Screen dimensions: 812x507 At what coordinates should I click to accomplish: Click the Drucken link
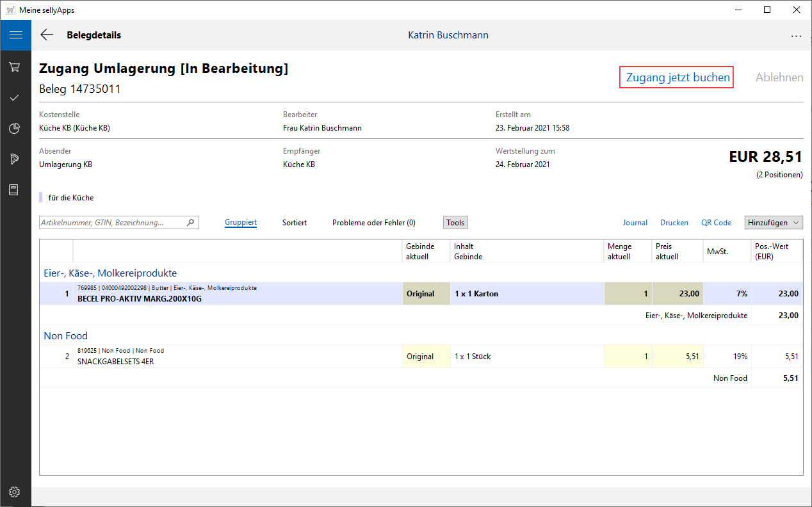pyautogui.click(x=674, y=223)
